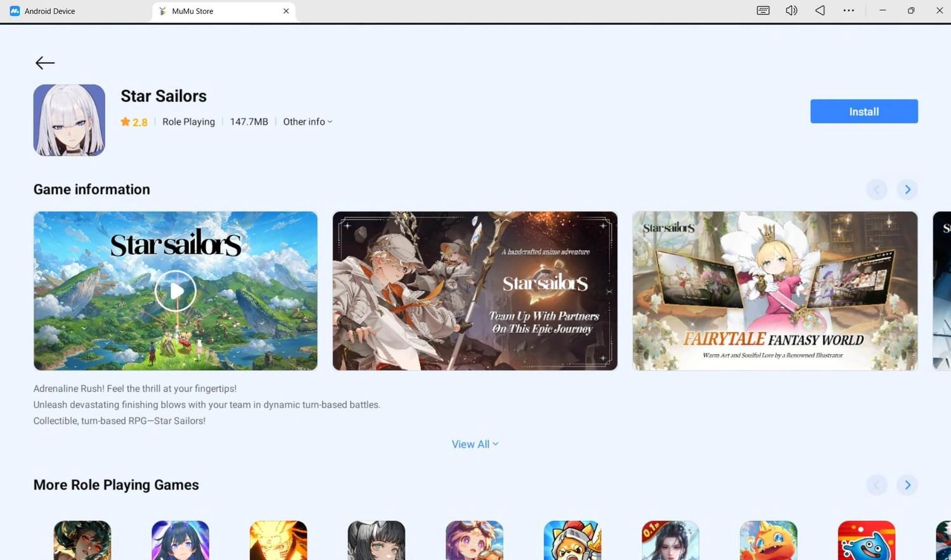The height and width of the screenshot is (560, 951).
Task: Open the keyboard mapping icon in title bar
Action: (x=763, y=11)
